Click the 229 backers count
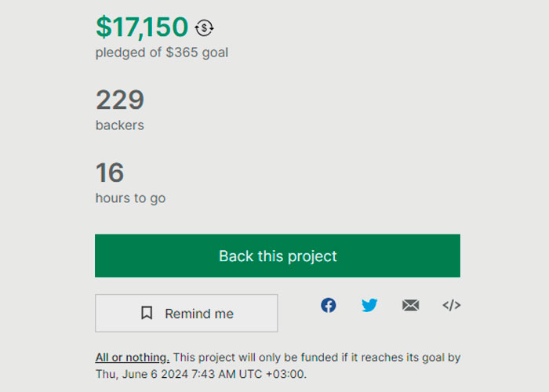549x392 pixels. [120, 100]
